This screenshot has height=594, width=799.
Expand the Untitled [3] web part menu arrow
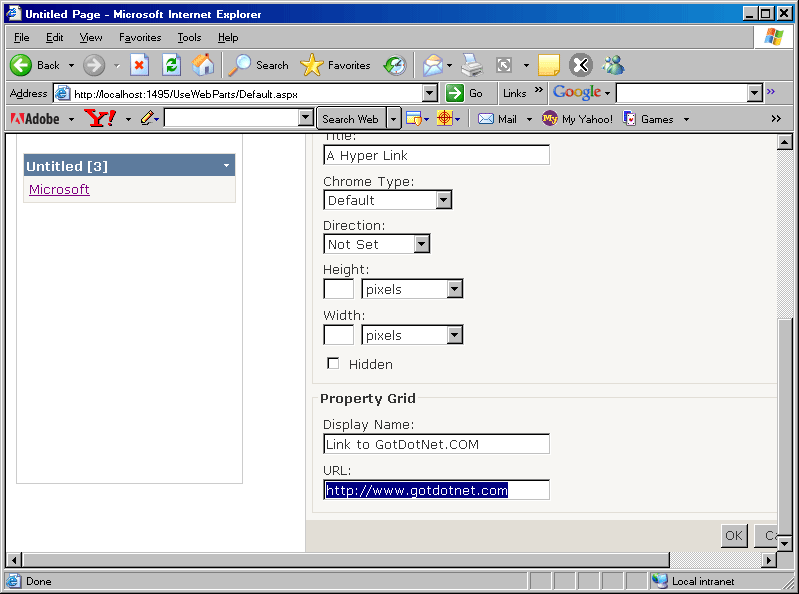pos(227,165)
